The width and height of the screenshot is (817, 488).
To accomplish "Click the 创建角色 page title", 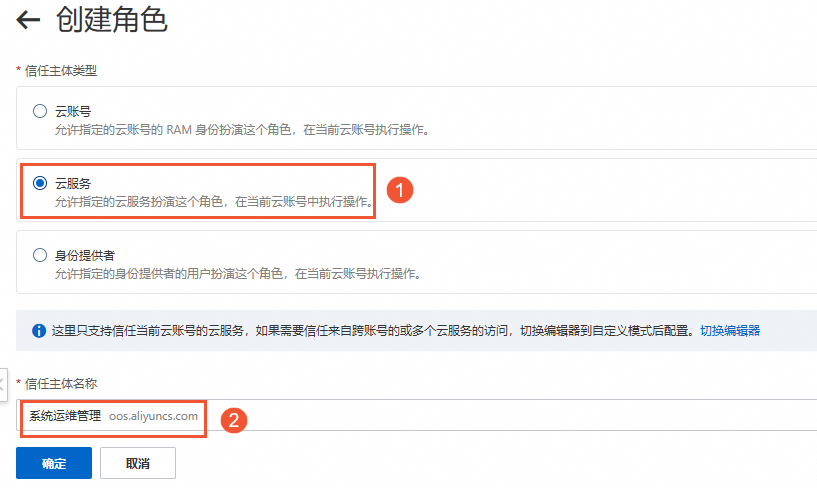I will pos(112,20).
